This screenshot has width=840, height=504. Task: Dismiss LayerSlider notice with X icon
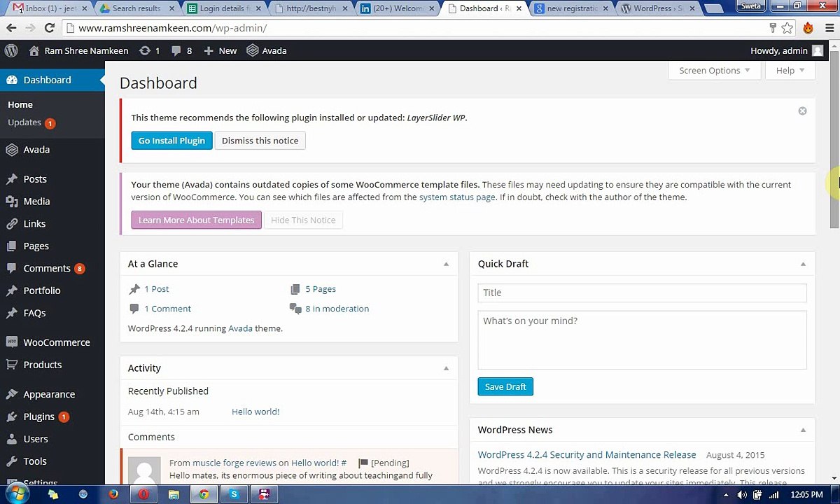coord(802,111)
